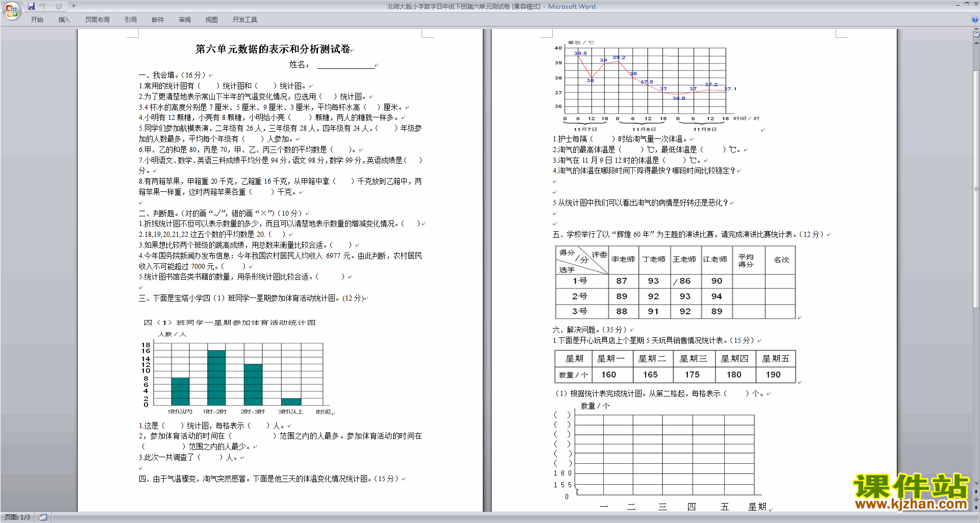Click the line 1.护士每隔( )时给淘气量一次体温

point(620,139)
